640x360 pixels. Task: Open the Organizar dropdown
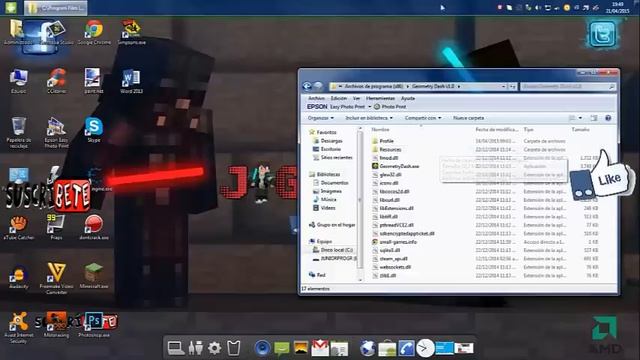[321, 118]
